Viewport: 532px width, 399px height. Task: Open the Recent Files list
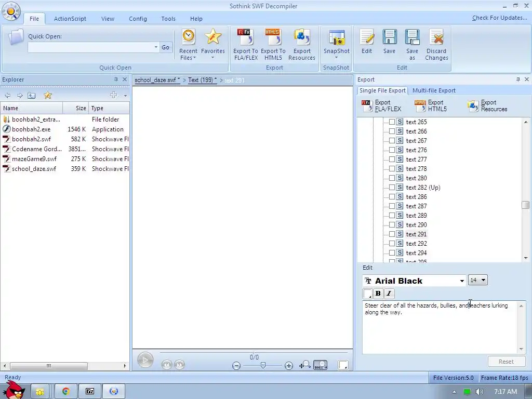188,45
